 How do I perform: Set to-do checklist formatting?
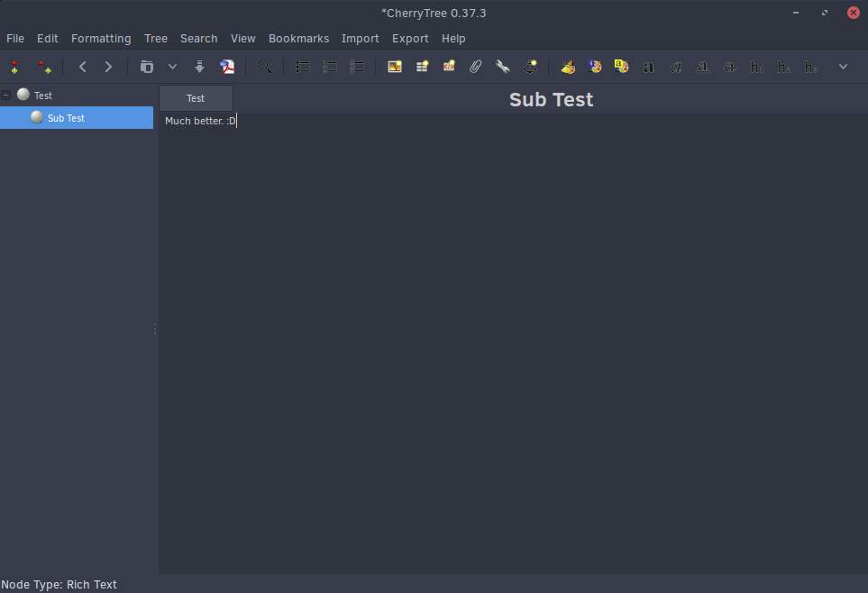(357, 67)
